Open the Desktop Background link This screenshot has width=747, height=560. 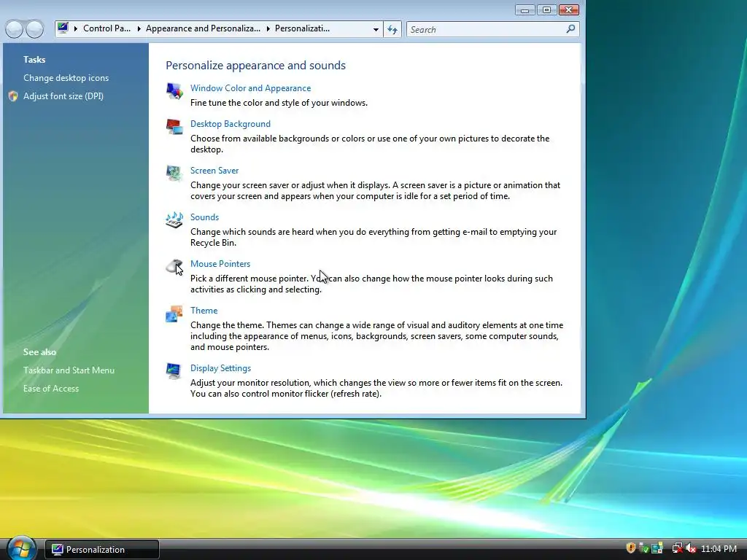click(x=231, y=124)
